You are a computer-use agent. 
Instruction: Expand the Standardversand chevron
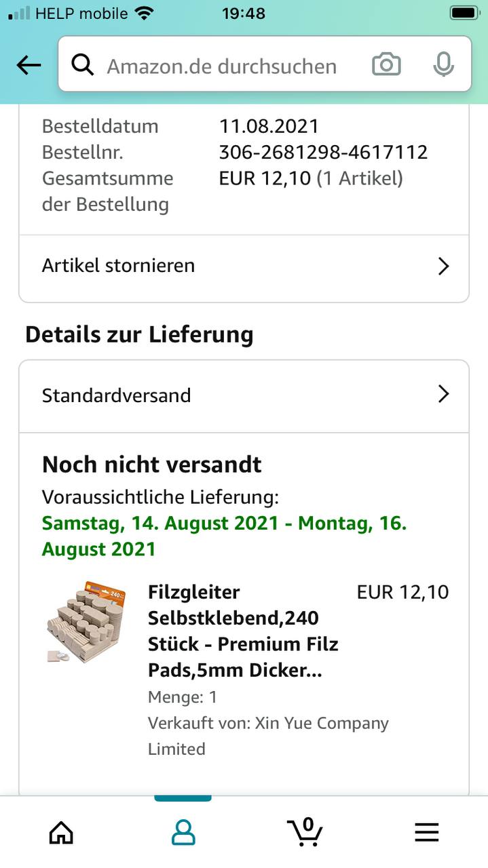click(444, 394)
